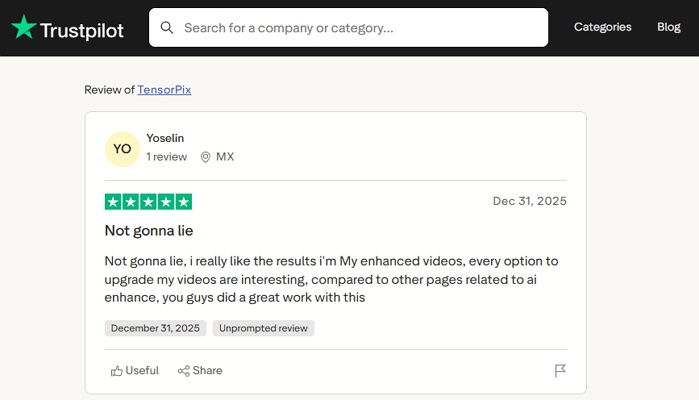Click the Dec 31, 2025 review date
Viewport: 699px width, 400px height.
(x=529, y=201)
